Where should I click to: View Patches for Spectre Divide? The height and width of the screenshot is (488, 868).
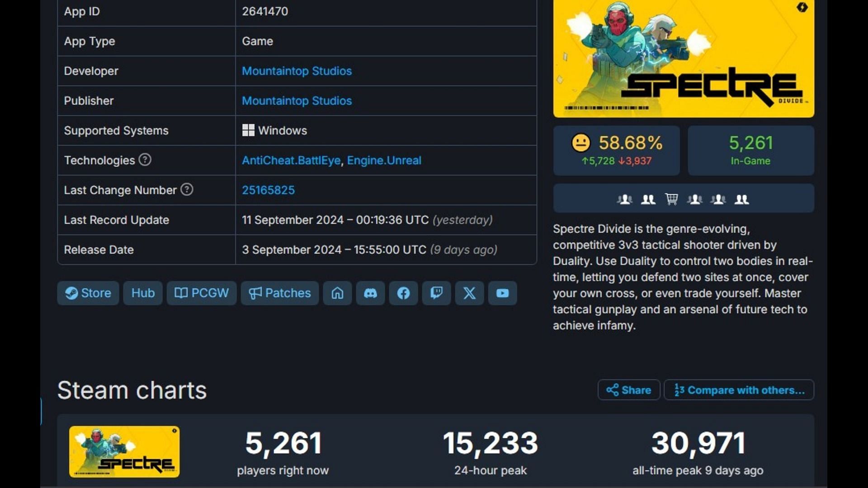tap(279, 292)
